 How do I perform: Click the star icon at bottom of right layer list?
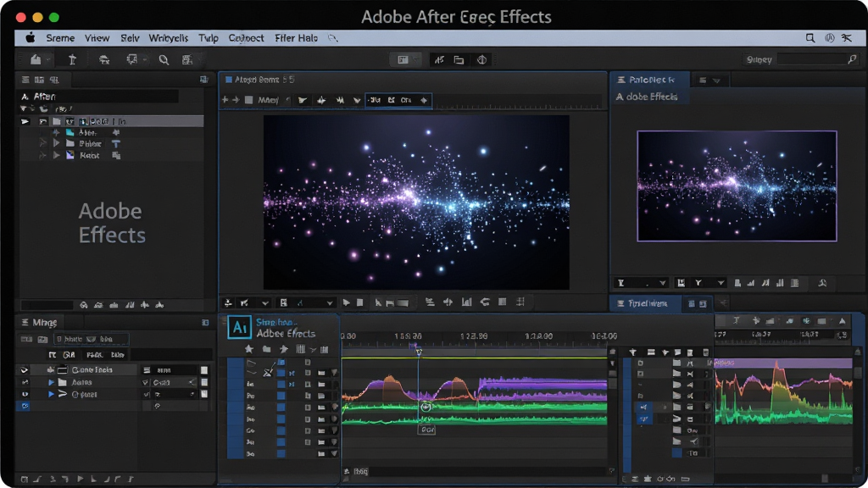[647, 479]
